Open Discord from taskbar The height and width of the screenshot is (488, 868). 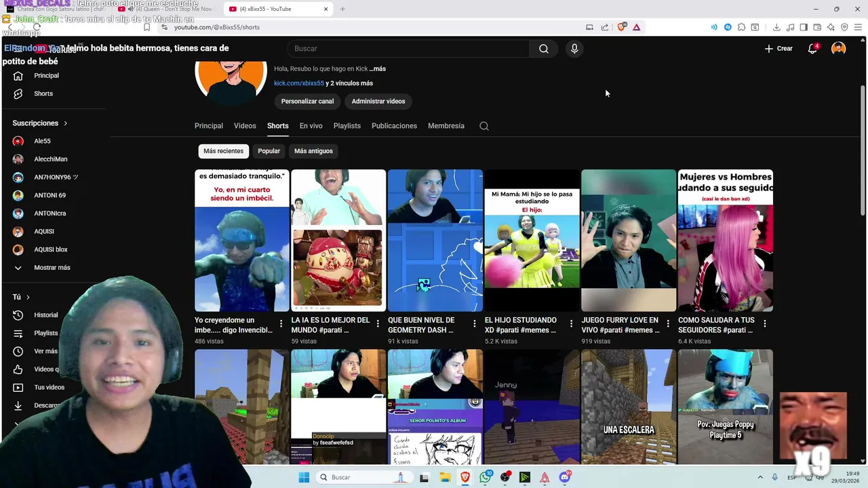564,477
